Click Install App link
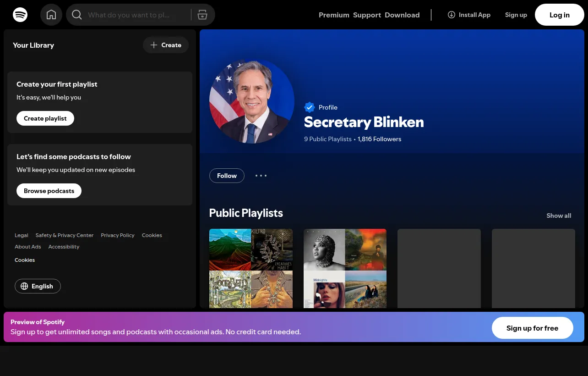This screenshot has width=588, height=376. point(469,15)
